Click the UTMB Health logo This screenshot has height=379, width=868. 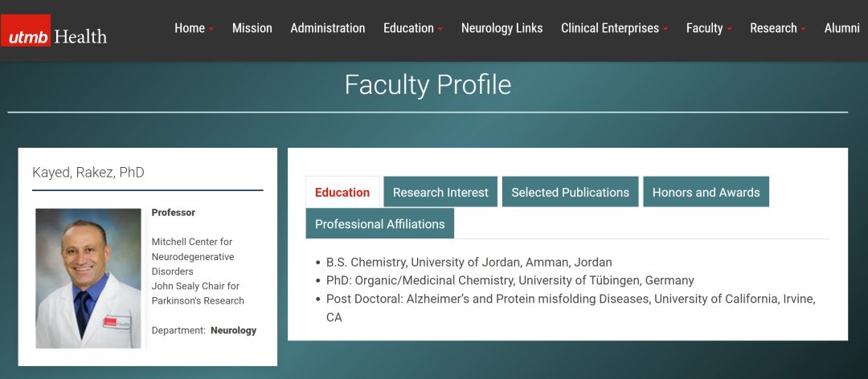click(55, 31)
